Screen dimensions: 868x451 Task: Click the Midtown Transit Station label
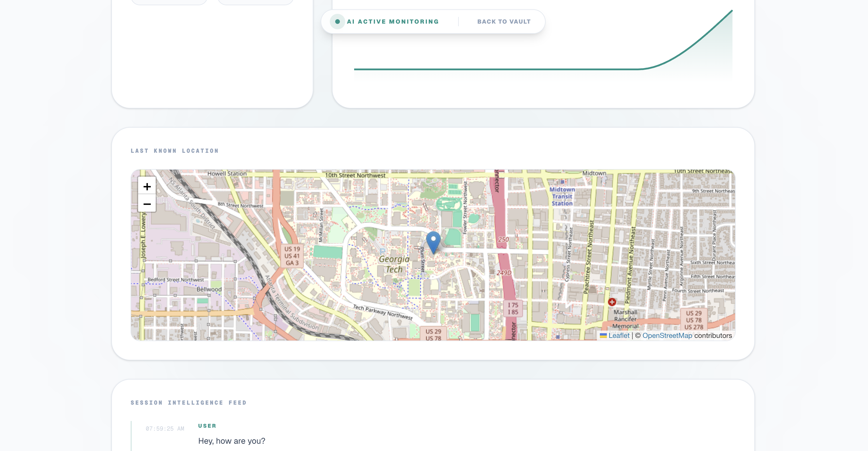562,196
